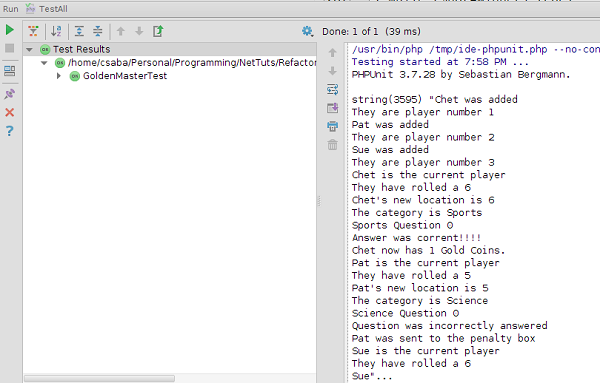Click the horizontal scrollbar under the test tree

point(99,378)
